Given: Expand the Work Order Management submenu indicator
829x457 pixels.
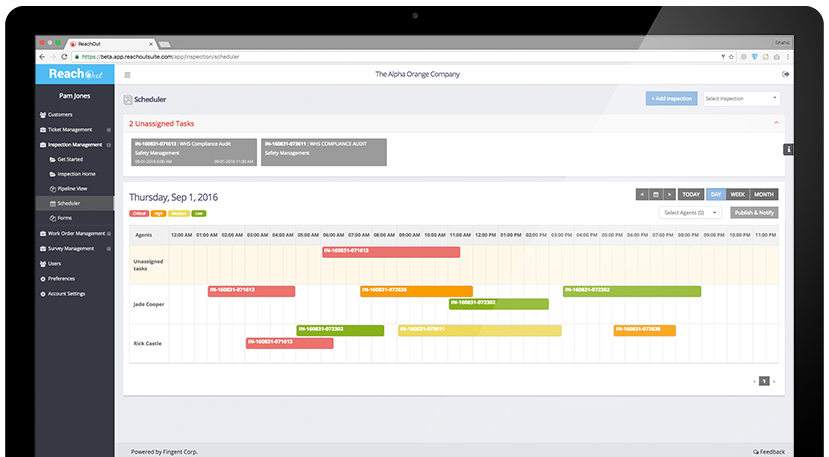Looking at the screenshot, I should 108,233.
